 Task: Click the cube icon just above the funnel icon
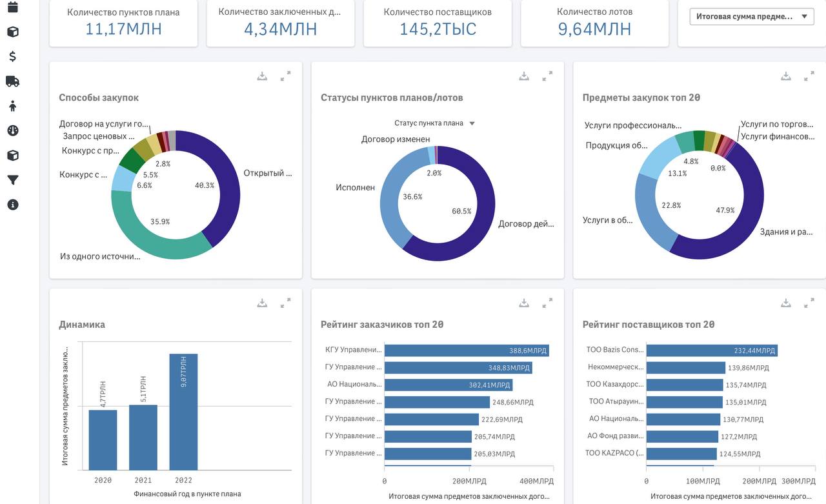click(x=12, y=156)
